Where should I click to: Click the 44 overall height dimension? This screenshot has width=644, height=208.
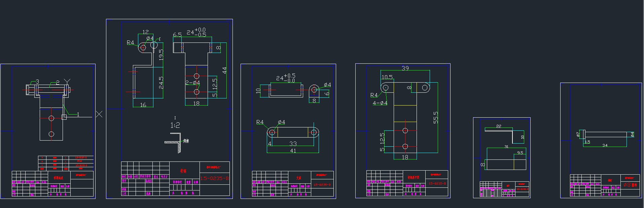[x=224, y=70]
